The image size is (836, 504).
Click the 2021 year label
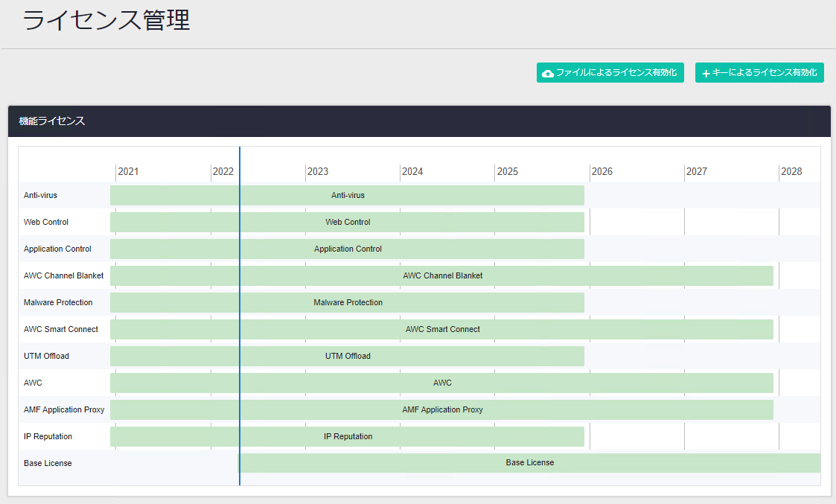[x=128, y=171]
